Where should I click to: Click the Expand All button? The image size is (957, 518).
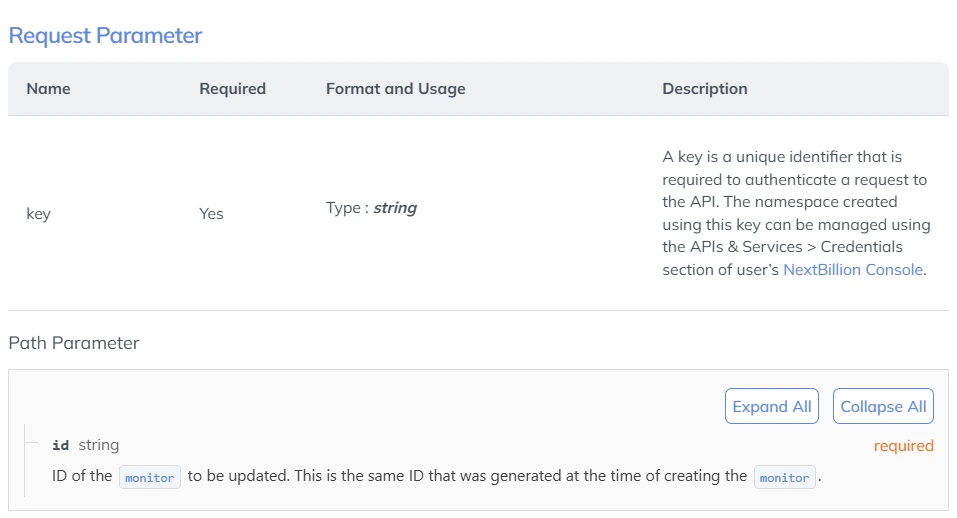click(x=771, y=406)
